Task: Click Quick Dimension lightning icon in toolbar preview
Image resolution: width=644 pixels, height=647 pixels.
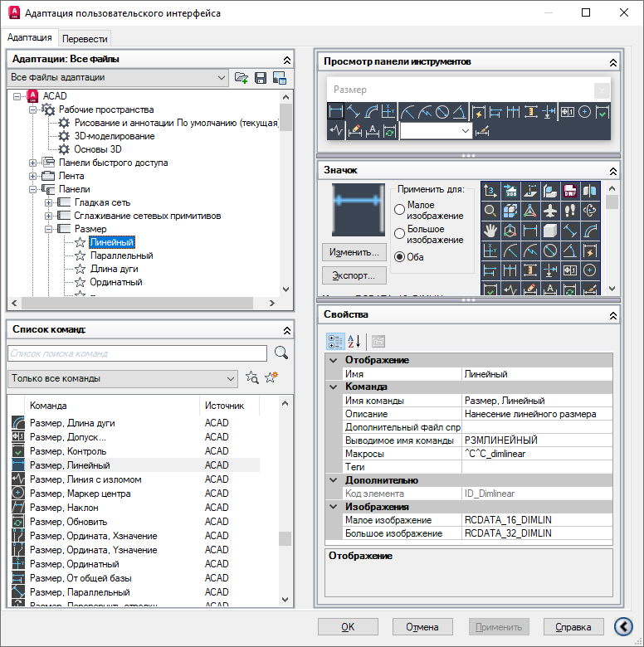Action: [479, 111]
